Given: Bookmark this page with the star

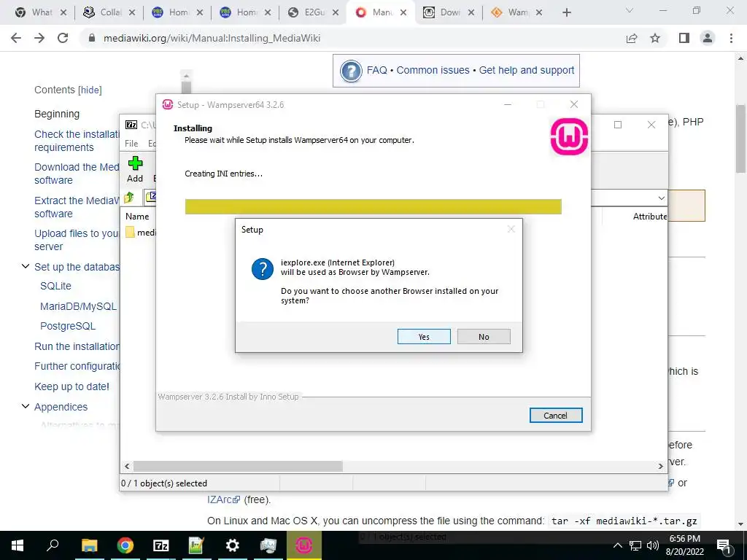Looking at the screenshot, I should tap(656, 38).
